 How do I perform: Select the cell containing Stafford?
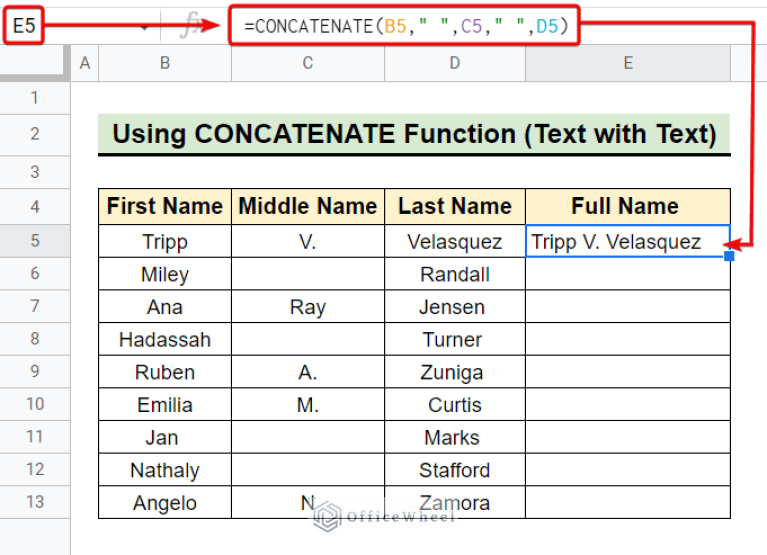[455, 470]
